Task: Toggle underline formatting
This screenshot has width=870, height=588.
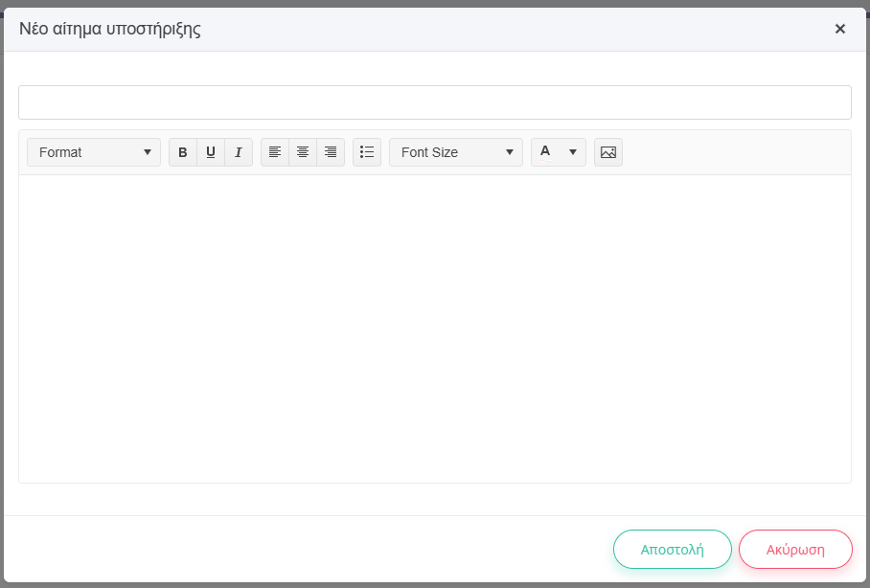Action: coord(211,152)
